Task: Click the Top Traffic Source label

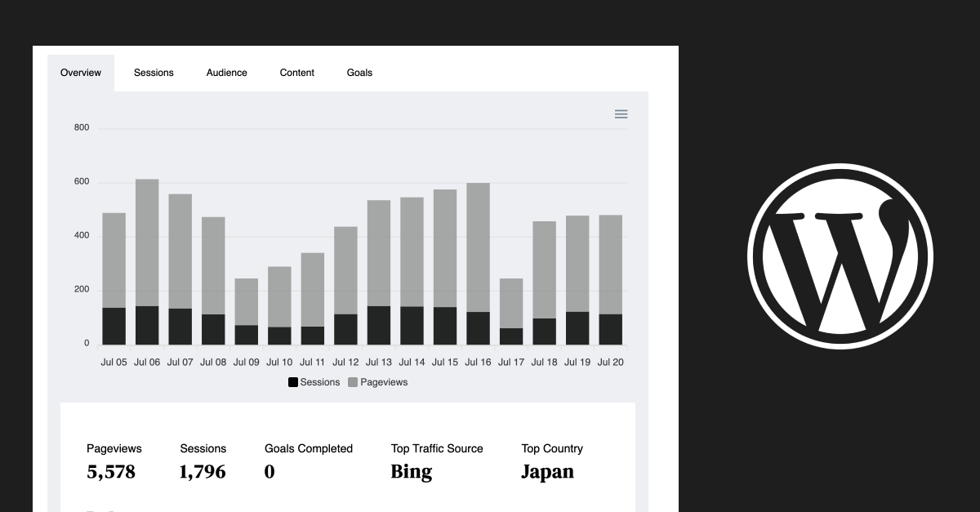Action: (437, 448)
